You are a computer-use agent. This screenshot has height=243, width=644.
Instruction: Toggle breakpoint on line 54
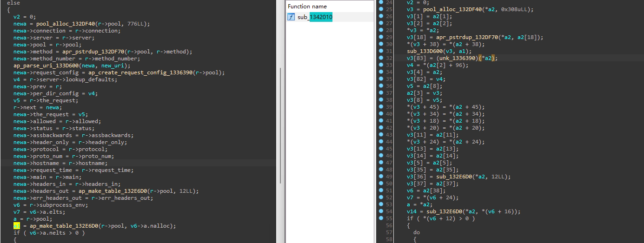point(381,211)
